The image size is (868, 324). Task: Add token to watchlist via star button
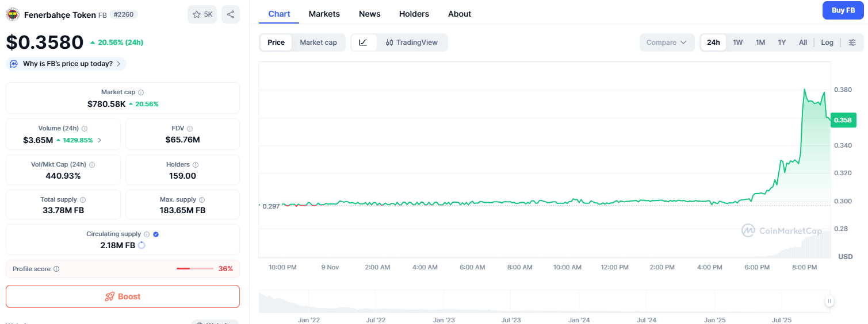click(202, 14)
